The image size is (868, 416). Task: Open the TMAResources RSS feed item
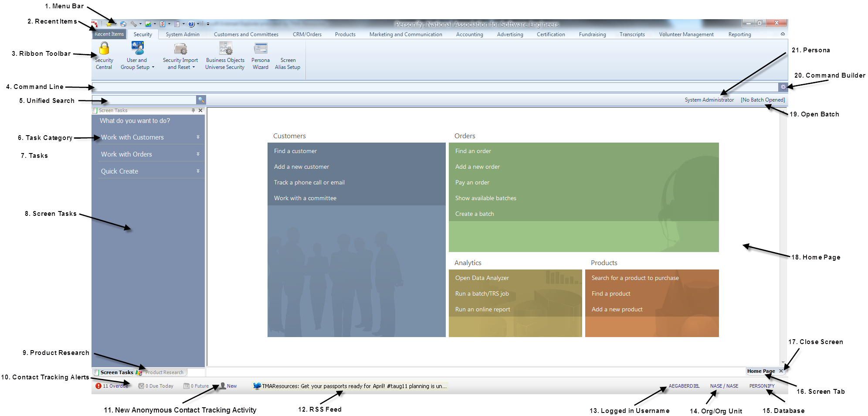tap(354, 386)
